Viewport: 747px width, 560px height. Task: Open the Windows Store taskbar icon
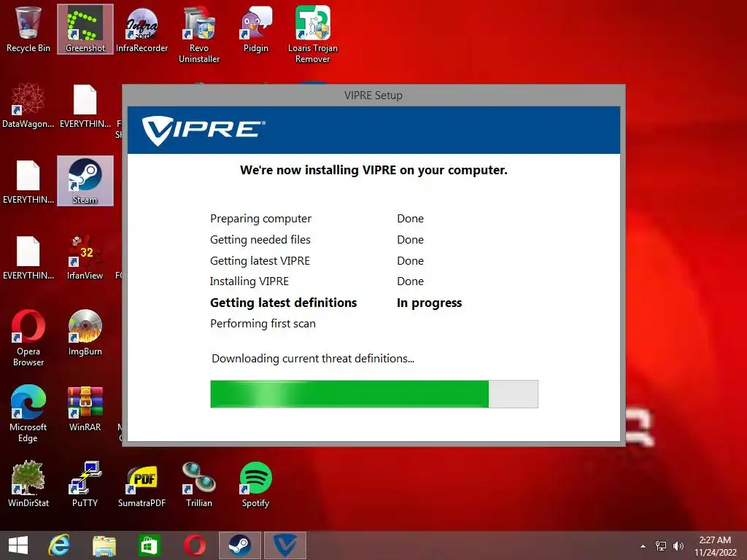(149, 545)
